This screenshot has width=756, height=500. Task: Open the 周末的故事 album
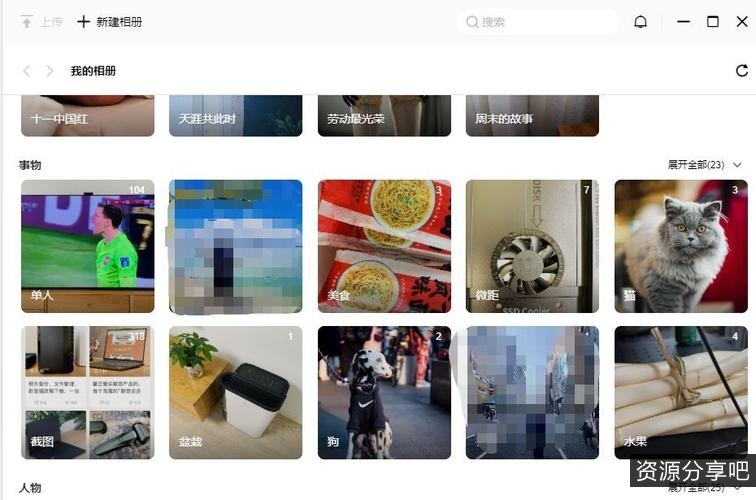coord(532,116)
